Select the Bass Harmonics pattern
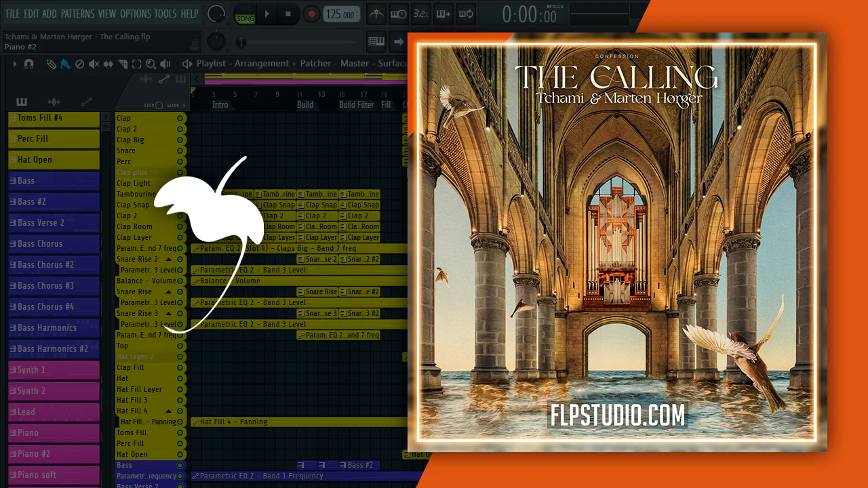The width and height of the screenshot is (868, 488). coord(54,328)
